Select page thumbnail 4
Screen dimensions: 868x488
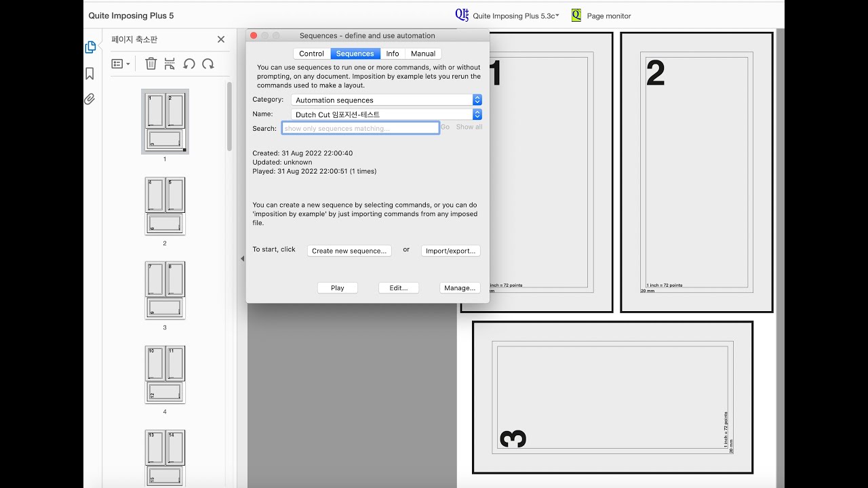(x=165, y=375)
